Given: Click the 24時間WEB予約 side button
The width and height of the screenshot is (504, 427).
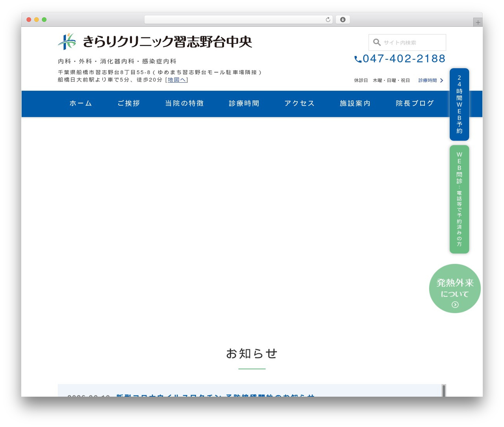Looking at the screenshot, I should 460,104.
